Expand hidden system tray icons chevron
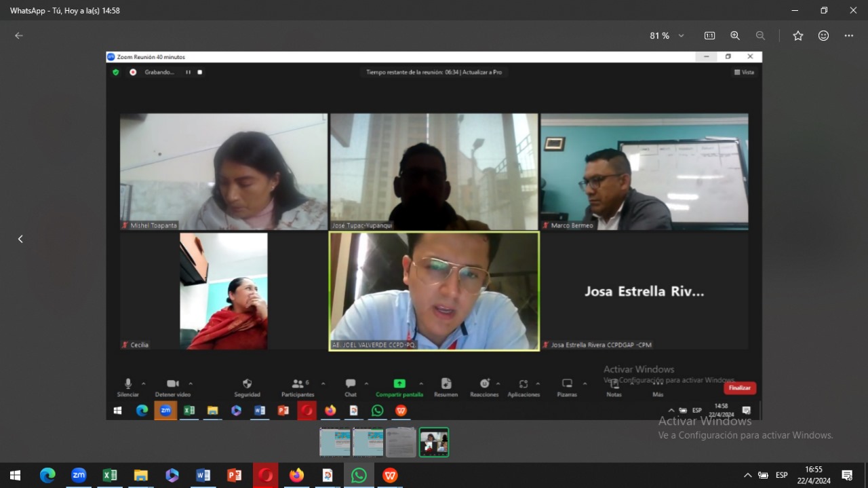Viewport: 868px width, 488px height. [747, 475]
